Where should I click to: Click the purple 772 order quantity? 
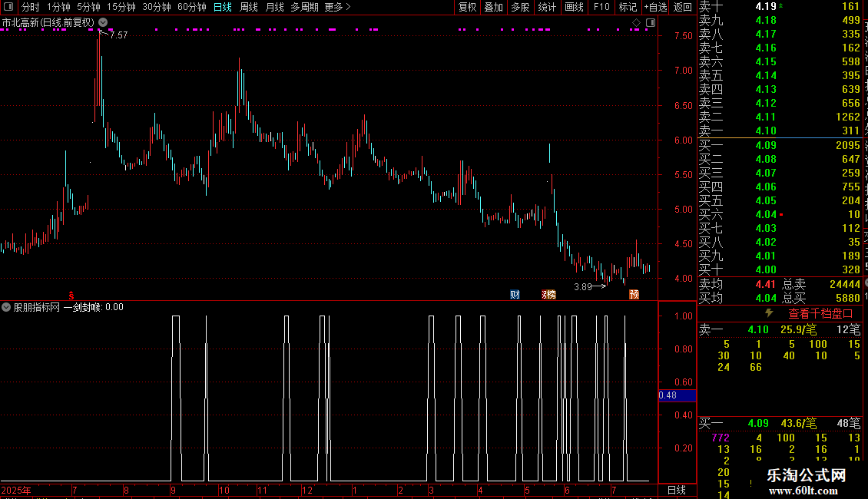tap(721, 438)
